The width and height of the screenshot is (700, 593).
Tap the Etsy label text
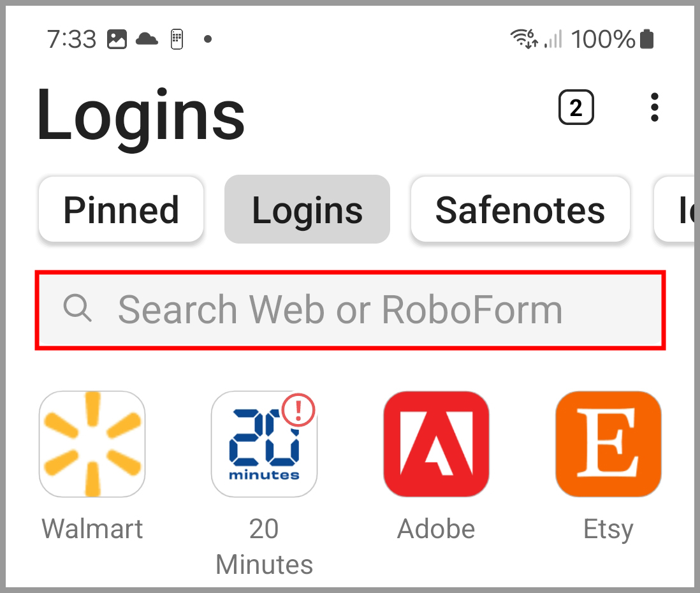pos(608,529)
